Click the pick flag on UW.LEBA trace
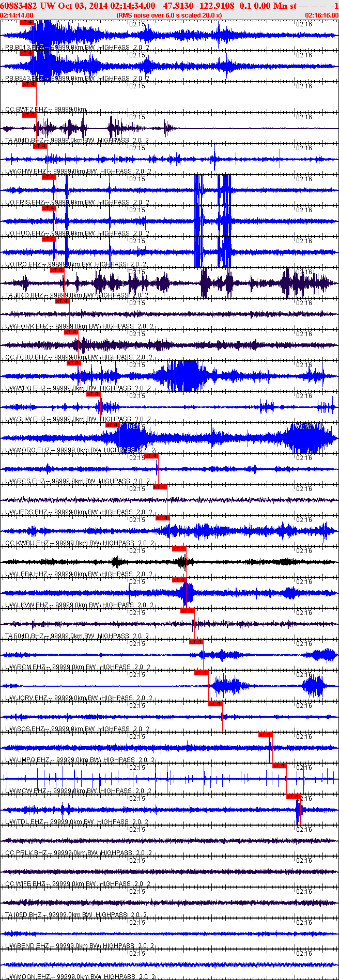The height and width of the screenshot is (980, 339). [x=179, y=549]
